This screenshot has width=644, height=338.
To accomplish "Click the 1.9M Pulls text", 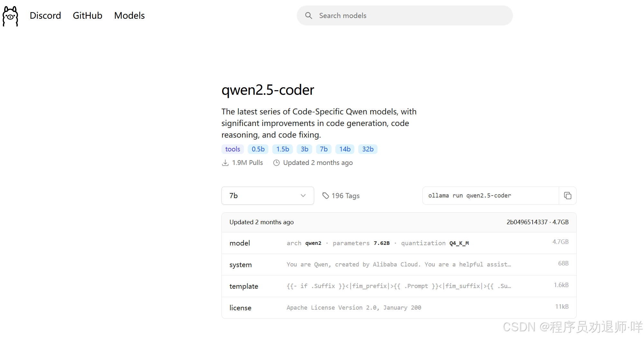I will [247, 163].
